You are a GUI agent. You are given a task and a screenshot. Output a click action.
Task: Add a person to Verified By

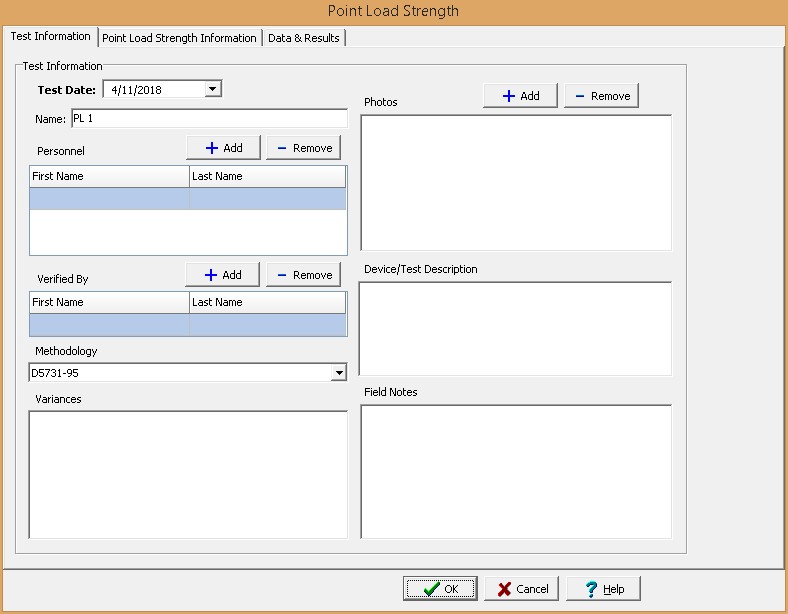[222, 275]
